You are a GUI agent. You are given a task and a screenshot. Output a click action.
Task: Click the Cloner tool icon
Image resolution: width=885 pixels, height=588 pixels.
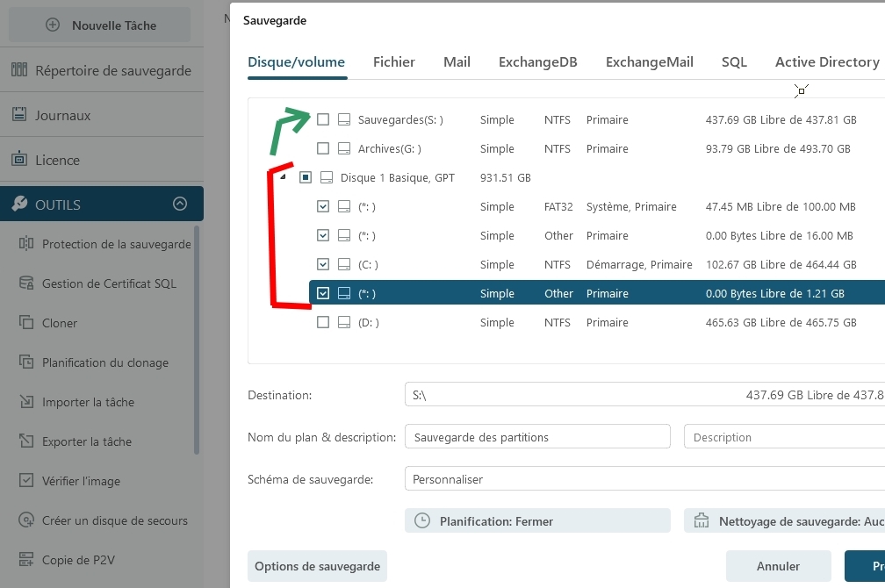tap(26, 323)
